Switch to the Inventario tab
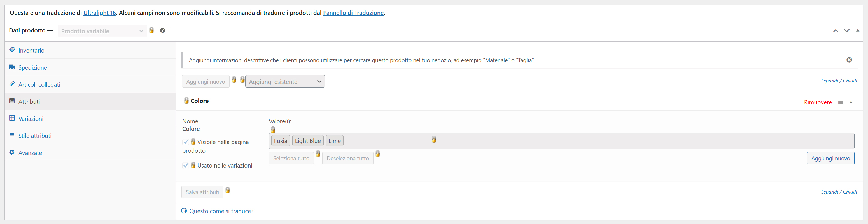The height and width of the screenshot is (224, 868). 31,50
